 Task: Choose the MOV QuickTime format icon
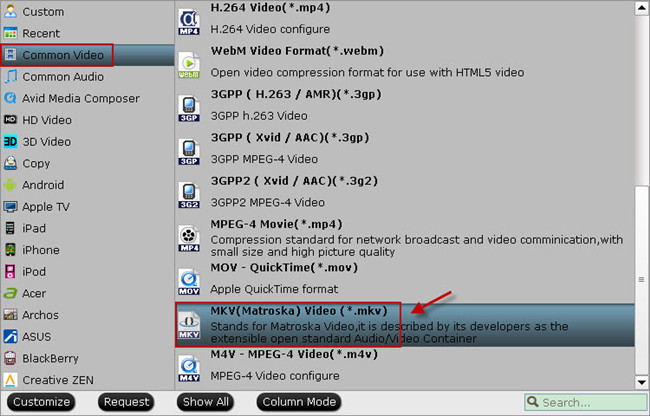[x=189, y=282]
